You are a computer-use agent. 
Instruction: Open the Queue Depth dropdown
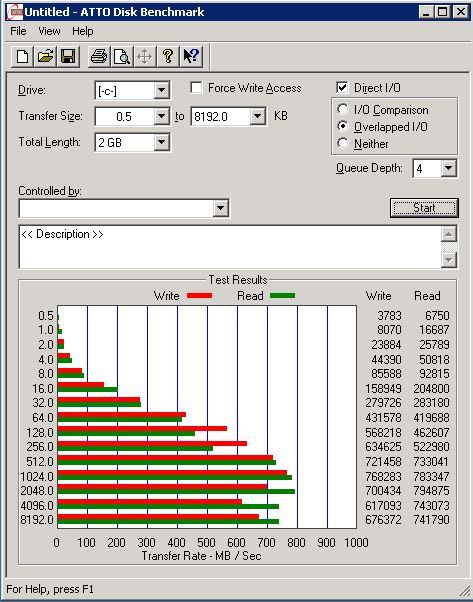pos(448,169)
